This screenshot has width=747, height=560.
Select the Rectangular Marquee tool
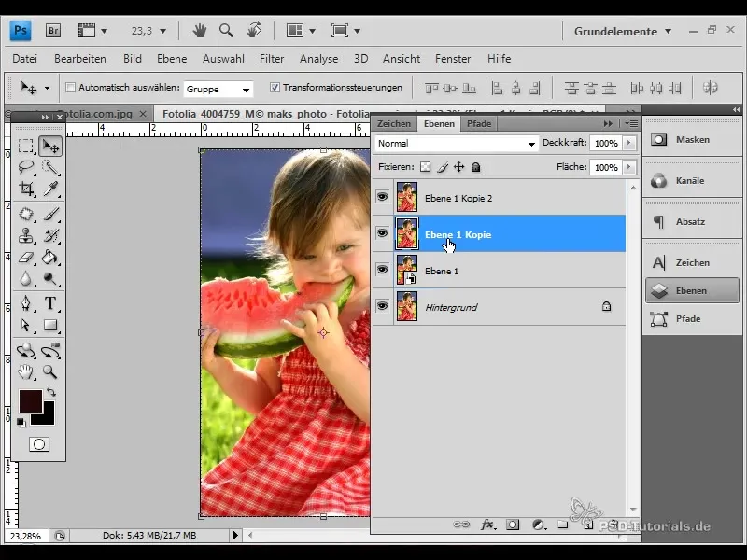(26, 146)
